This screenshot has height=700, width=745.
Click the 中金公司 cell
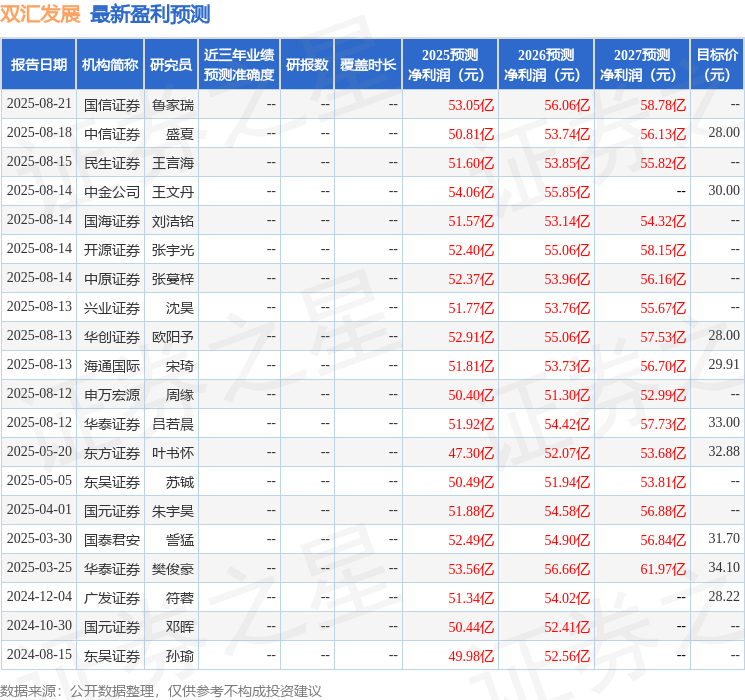click(x=112, y=192)
